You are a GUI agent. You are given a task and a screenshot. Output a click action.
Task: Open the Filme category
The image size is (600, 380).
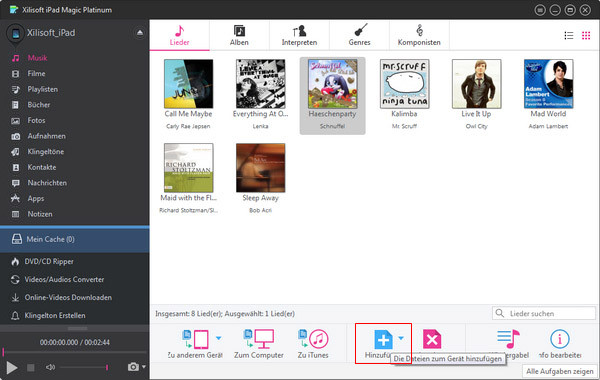click(x=36, y=73)
